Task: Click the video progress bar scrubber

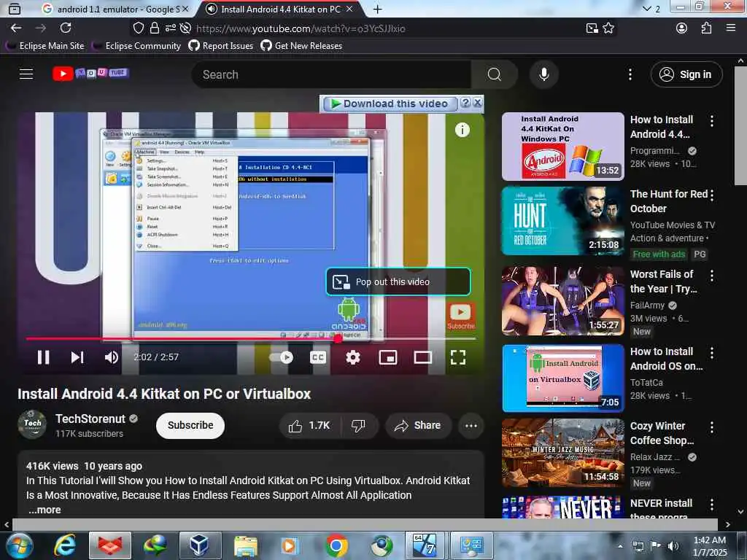Action: (x=338, y=338)
